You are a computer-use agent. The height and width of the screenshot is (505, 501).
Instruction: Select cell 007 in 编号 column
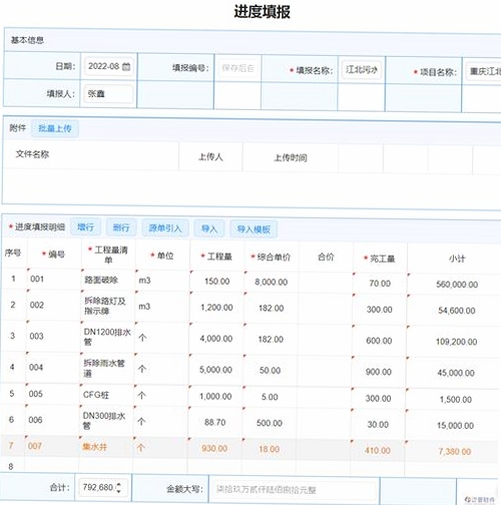click(52, 446)
